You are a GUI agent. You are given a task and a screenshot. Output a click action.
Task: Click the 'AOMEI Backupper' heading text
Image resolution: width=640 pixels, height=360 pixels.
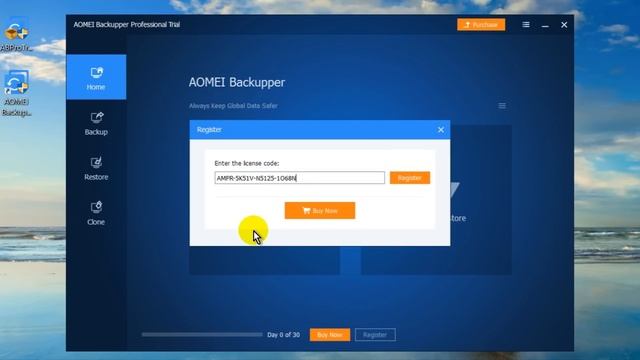pyautogui.click(x=237, y=82)
